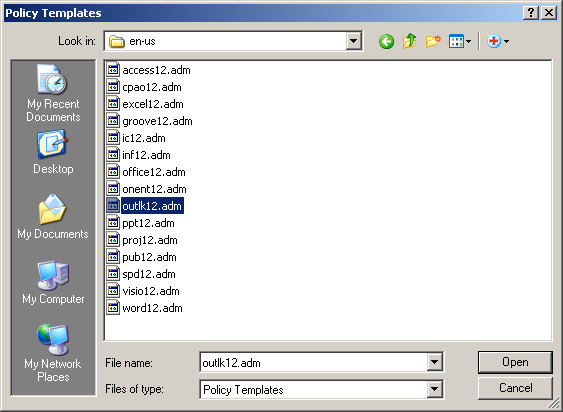The image size is (563, 412).
Task: Expand the Files of type dropdown
Action: point(434,389)
